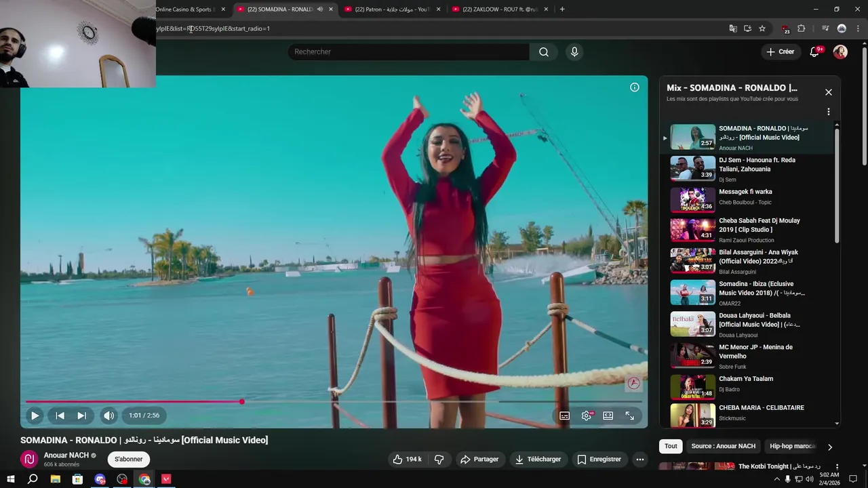
Task: Play the paused YouTube video
Action: (35, 415)
